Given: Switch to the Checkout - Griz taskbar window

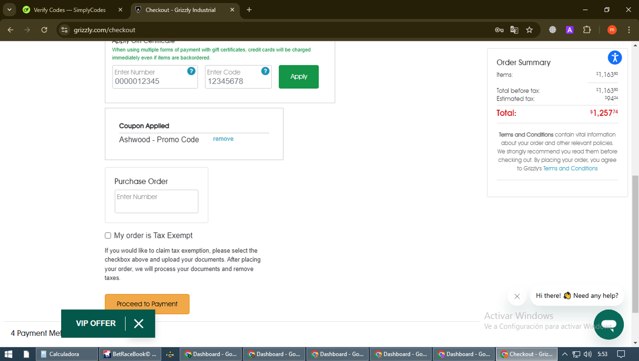Looking at the screenshot, I should 527,354.
